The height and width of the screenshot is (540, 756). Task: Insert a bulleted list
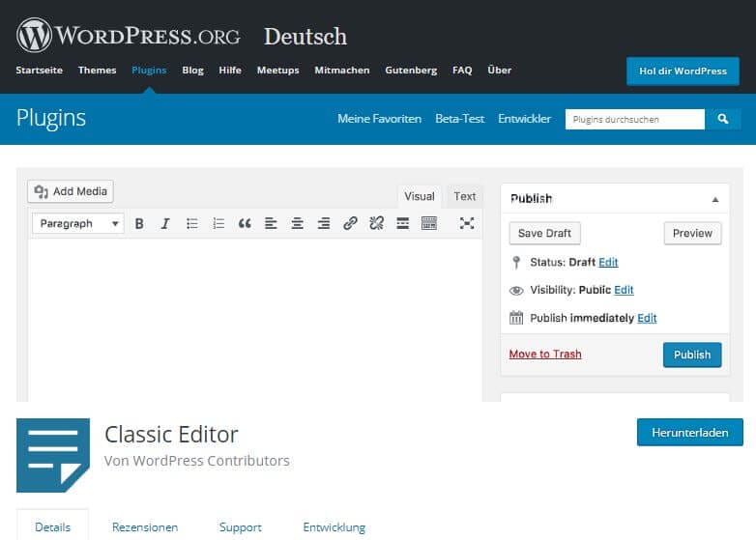191,223
